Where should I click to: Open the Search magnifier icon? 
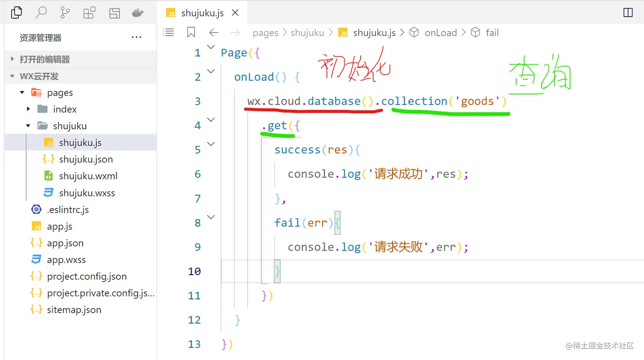pyautogui.click(x=41, y=13)
